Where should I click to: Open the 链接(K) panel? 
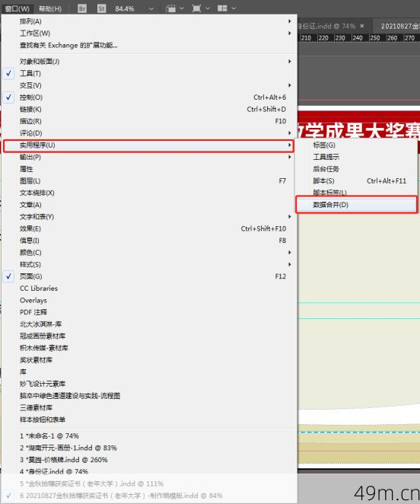point(149,109)
